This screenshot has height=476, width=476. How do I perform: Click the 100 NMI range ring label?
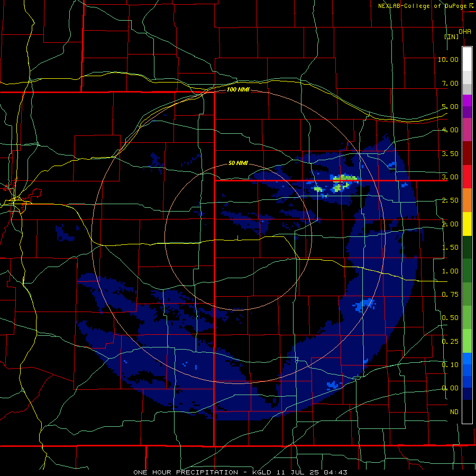click(x=238, y=89)
